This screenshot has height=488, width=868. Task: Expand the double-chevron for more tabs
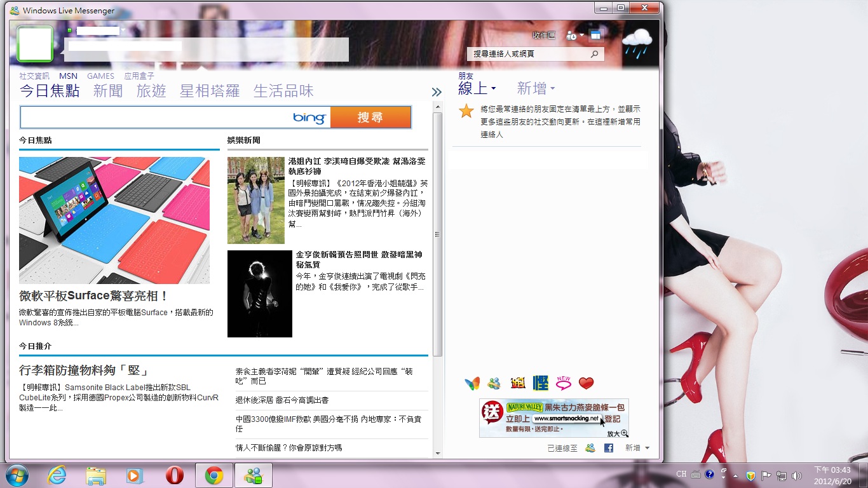tap(437, 92)
